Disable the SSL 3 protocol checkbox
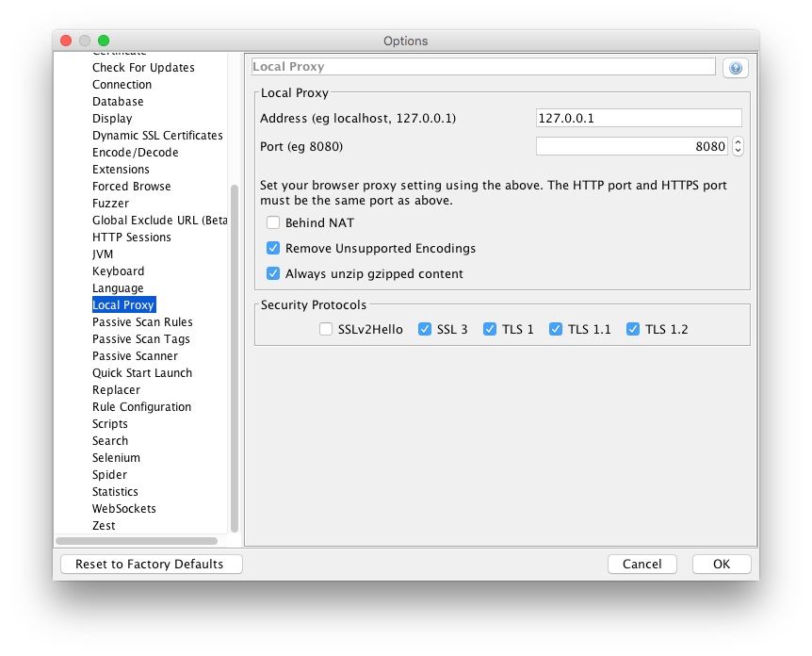The height and width of the screenshot is (656, 812). click(425, 329)
